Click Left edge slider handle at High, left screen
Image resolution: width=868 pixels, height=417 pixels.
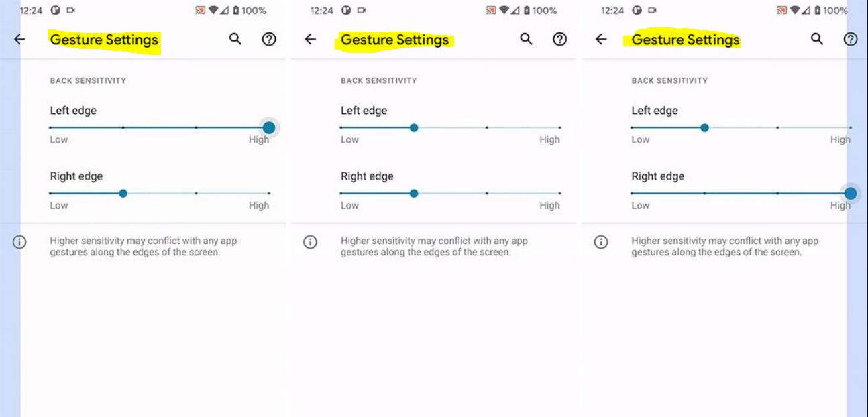269,127
